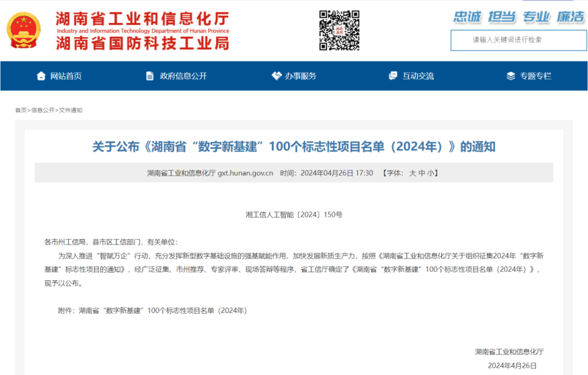Click the document icon beside 政府信息公开
Image resolution: width=588 pixels, height=375 pixels.
(149, 76)
